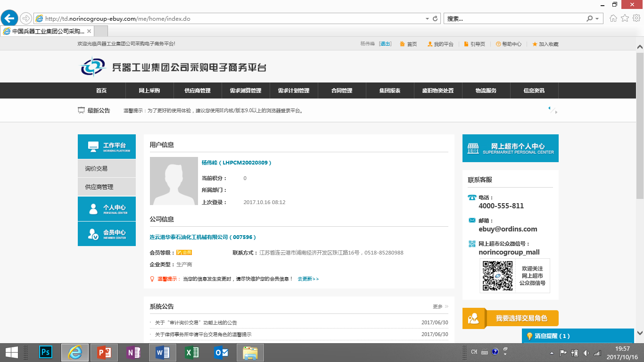Open OneNote from taskbar
The image size is (644, 362).
[x=133, y=352]
